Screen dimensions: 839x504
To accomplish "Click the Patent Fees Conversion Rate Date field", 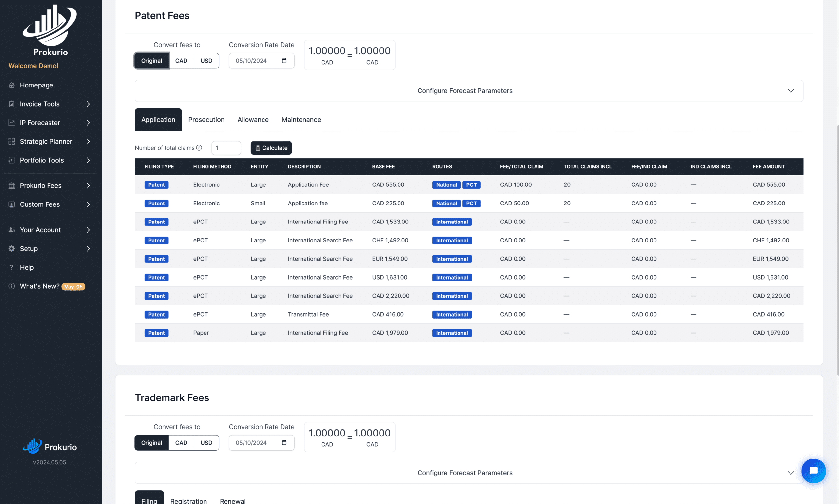I will pyautogui.click(x=262, y=60).
